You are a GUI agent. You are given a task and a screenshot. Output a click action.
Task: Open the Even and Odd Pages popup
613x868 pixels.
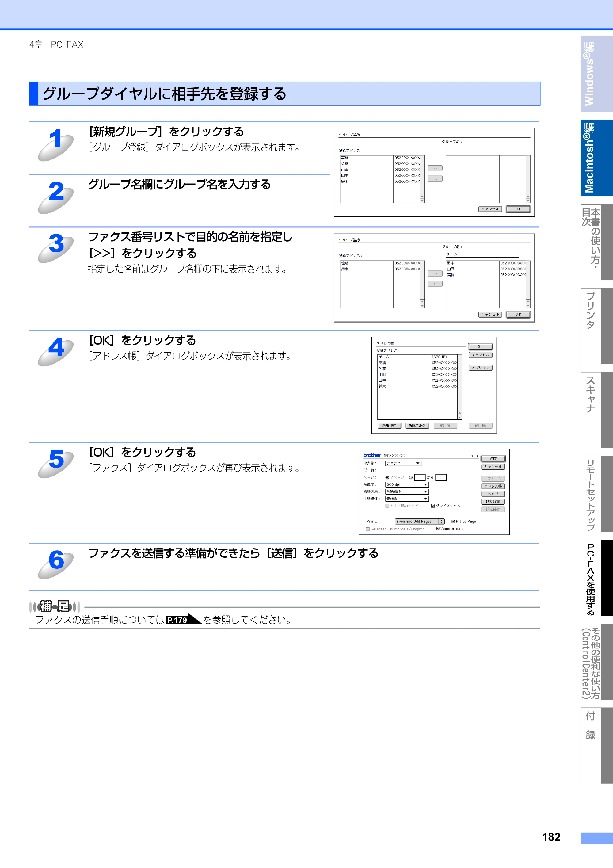click(x=420, y=522)
